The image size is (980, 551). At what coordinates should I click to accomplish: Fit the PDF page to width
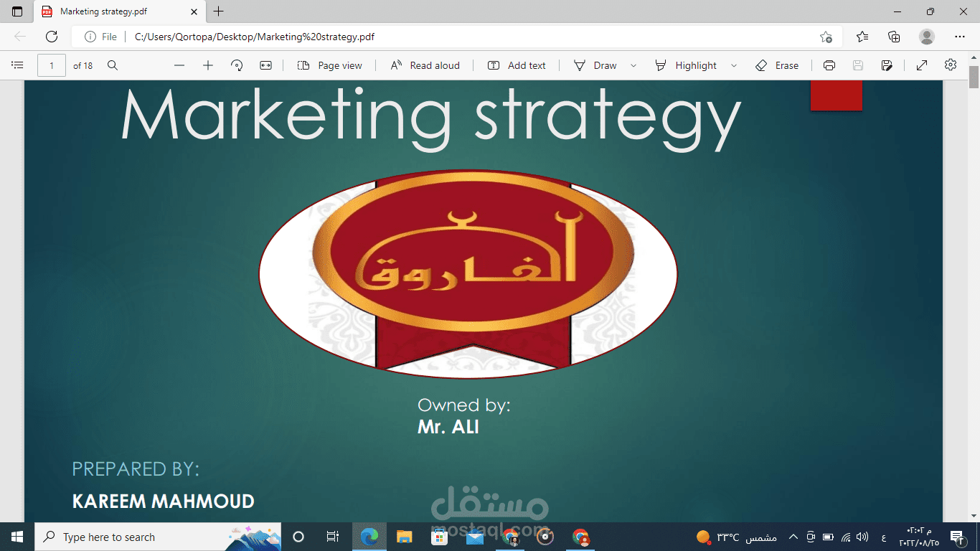click(x=266, y=65)
